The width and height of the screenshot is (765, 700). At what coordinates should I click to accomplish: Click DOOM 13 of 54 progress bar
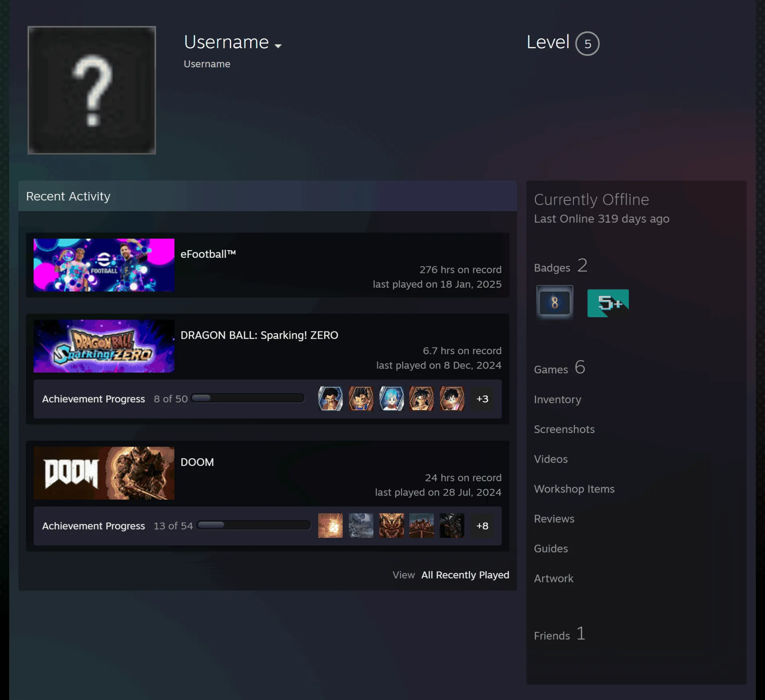click(x=254, y=525)
